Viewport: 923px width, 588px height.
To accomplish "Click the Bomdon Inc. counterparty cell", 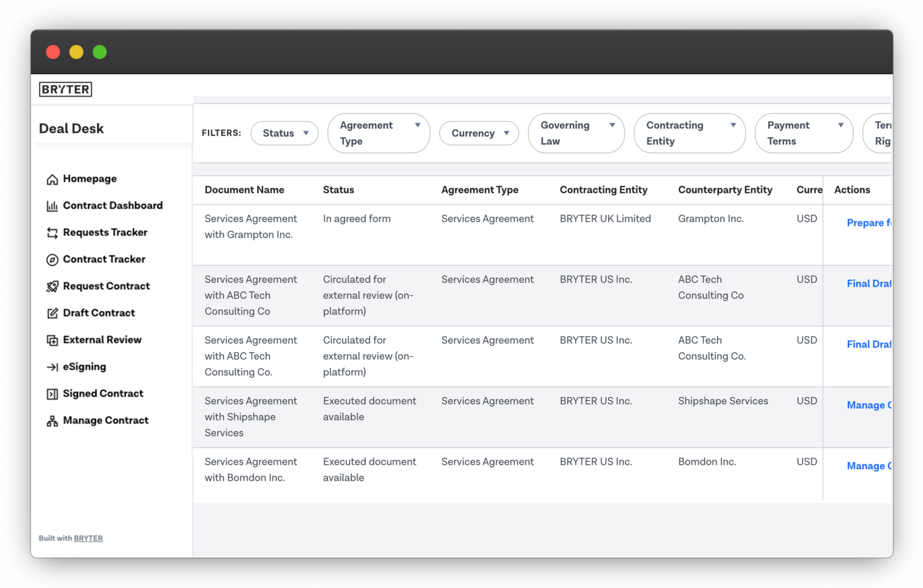I will pyautogui.click(x=707, y=462).
